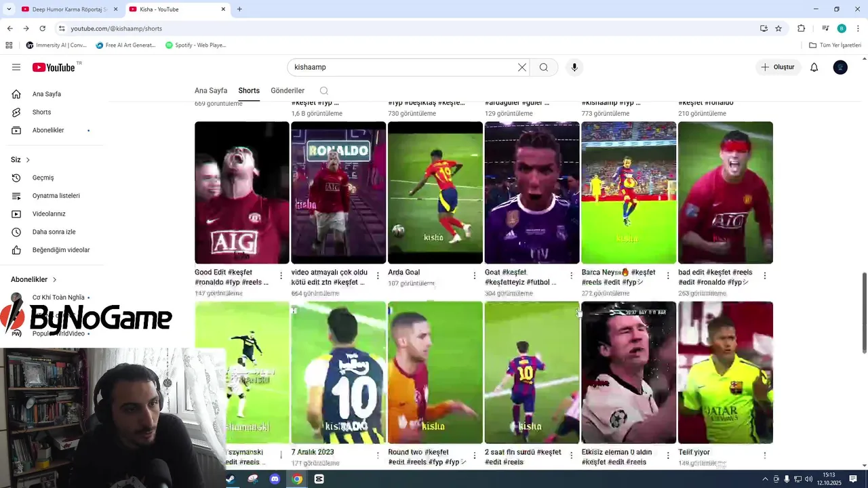Open options menu for Etkisiz eleman short

pyautogui.click(x=668, y=455)
